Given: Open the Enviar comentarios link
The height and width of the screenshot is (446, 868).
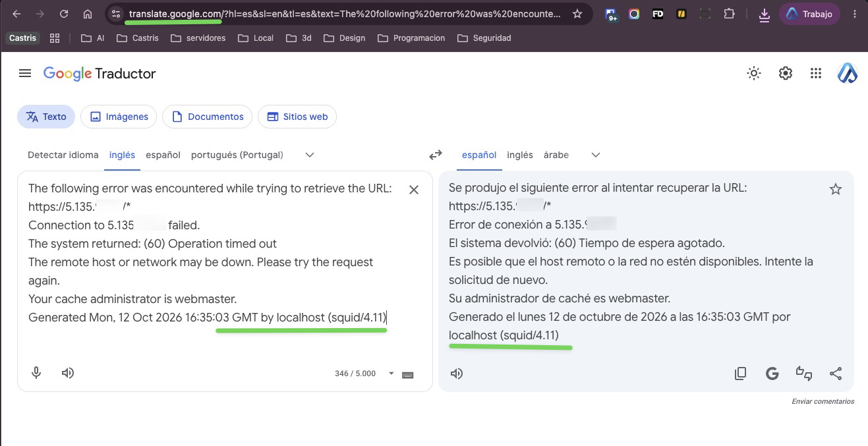Looking at the screenshot, I should tap(823, 401).
